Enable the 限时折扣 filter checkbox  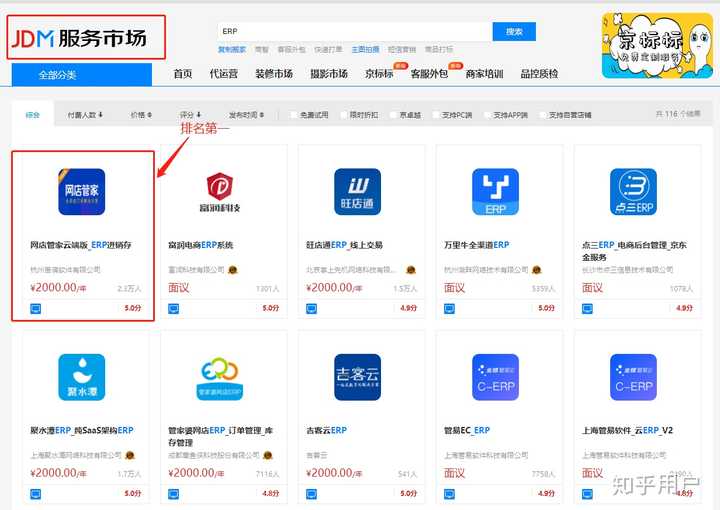click(x=343, y=115)
